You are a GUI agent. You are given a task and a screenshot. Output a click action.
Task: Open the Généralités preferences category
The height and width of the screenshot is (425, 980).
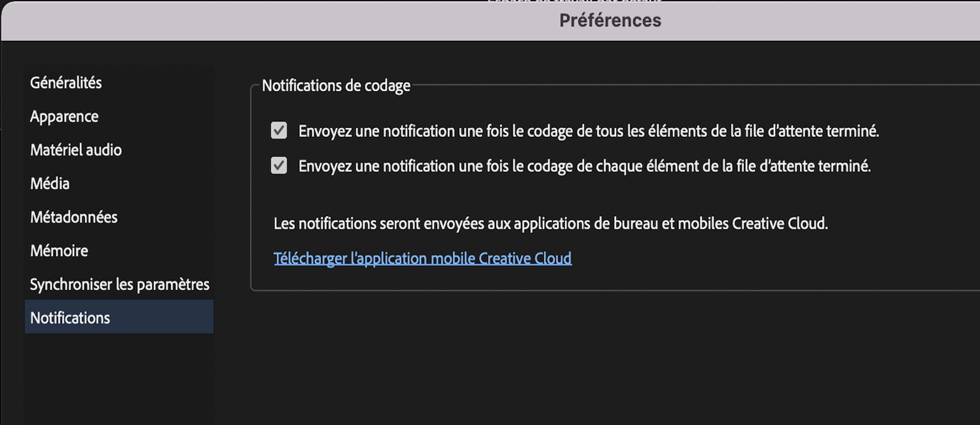(65, 82)
